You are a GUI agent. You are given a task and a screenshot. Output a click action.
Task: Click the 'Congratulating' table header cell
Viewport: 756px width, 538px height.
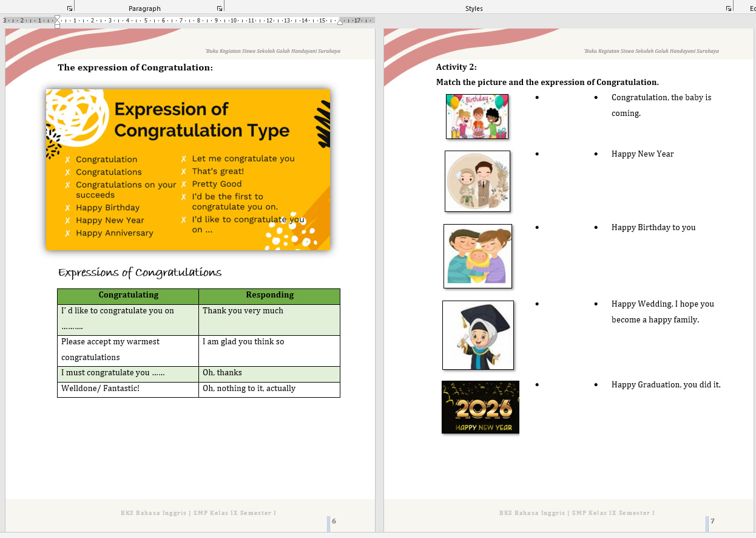point(128,296)
